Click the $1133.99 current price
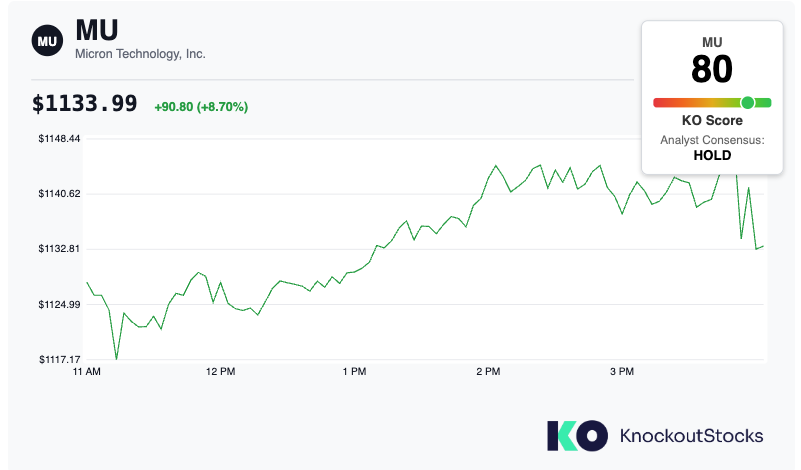Image resolution: width=801 pixels, height=470 pixels. pyautogui.click(x=85, y=104)
